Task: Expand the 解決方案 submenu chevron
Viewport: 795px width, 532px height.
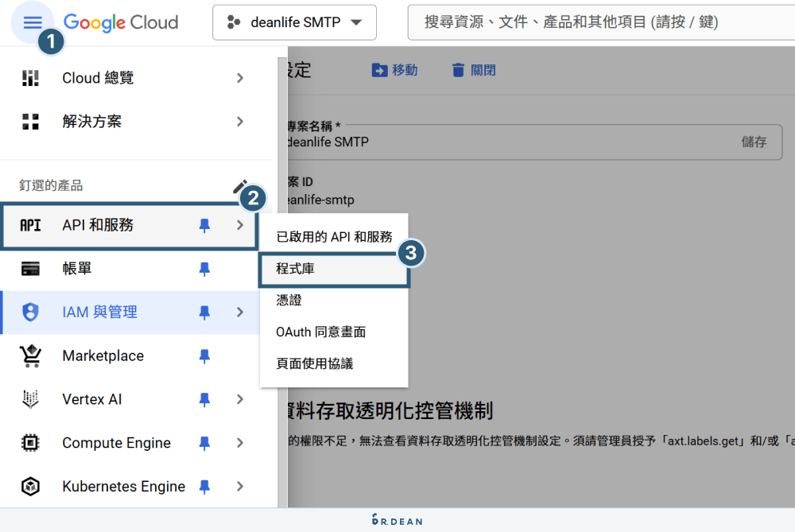Action: coord(240,121)
